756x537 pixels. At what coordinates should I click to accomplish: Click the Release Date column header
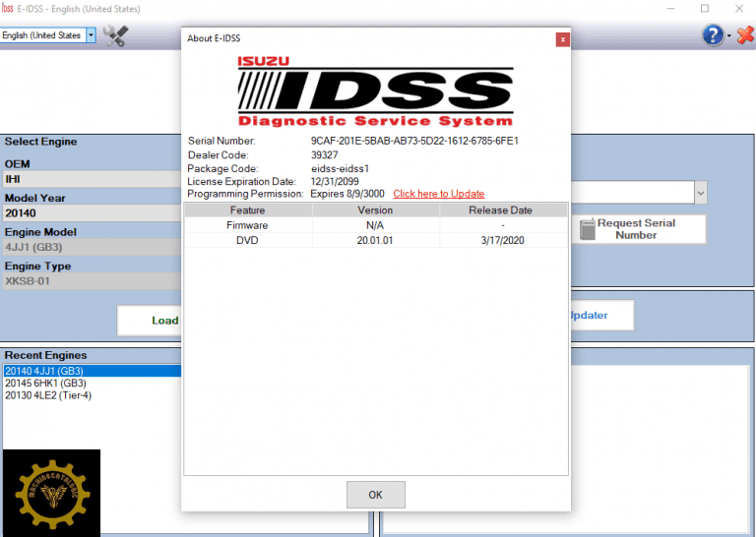tap(503, 210)
